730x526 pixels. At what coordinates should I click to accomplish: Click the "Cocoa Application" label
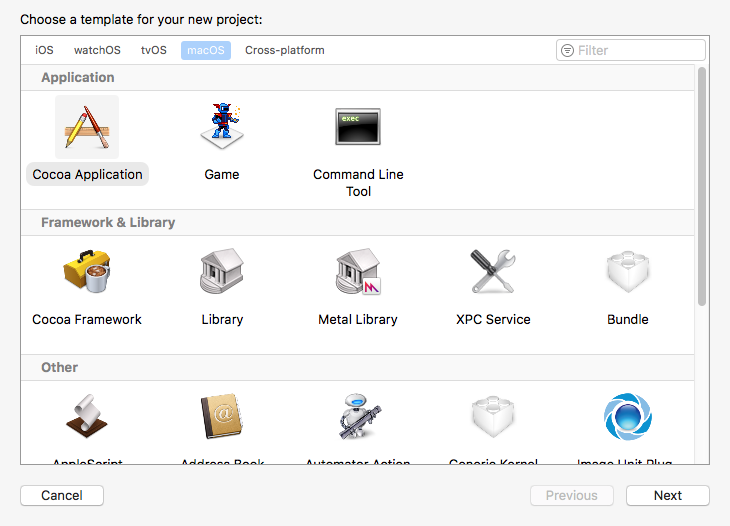(x=88, y=175)
